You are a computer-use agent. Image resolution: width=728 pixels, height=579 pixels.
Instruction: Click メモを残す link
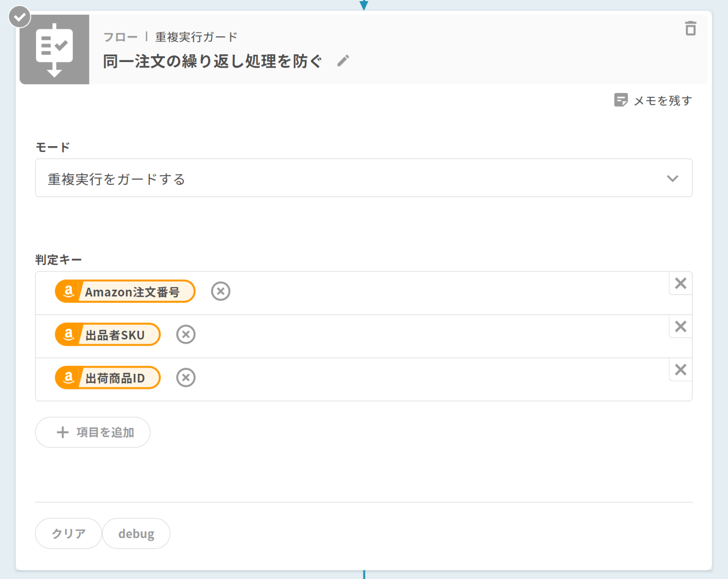pos(663,101)
